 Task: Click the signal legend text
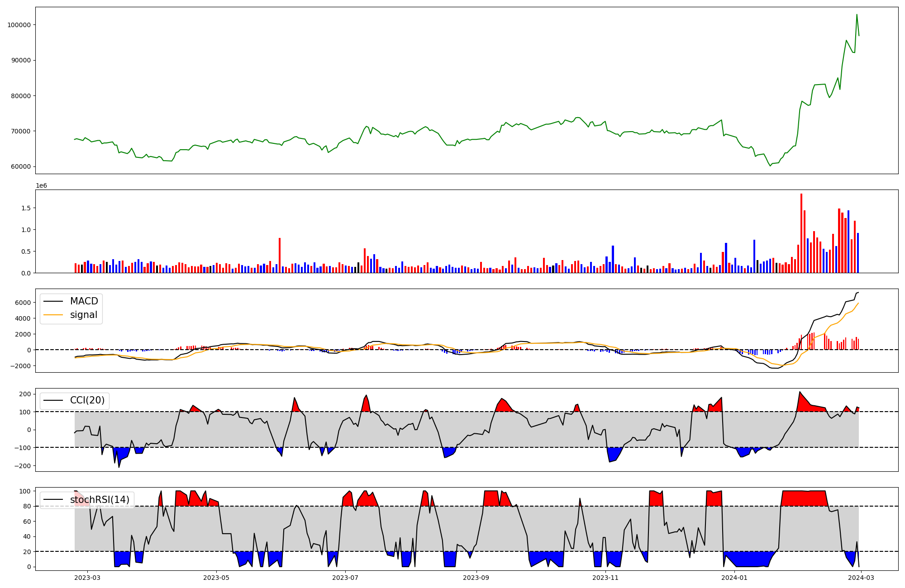[84, 315]
